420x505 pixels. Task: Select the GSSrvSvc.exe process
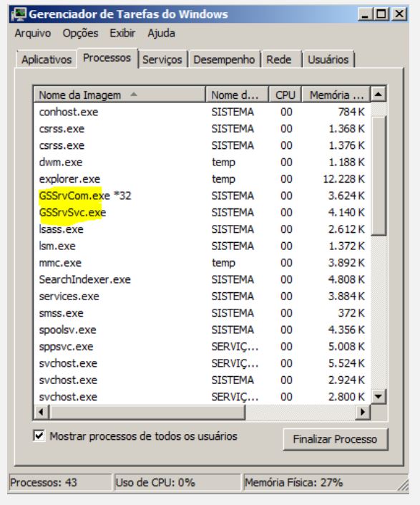(202, 213)
